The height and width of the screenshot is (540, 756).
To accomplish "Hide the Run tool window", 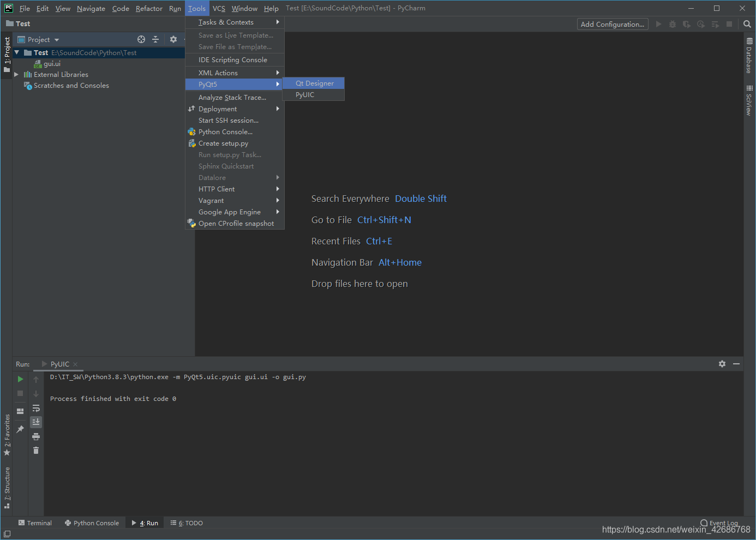I will [x=736, y=364].
